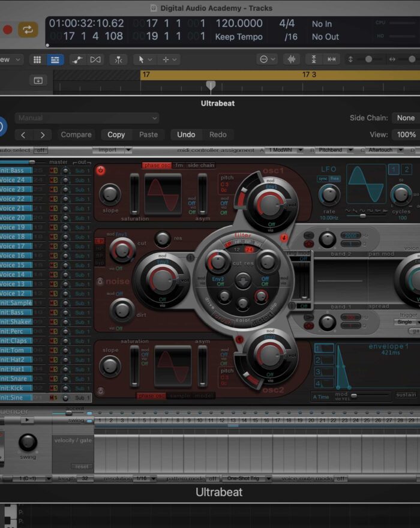Click the horizontal auto-zoom icon
Viewport: 420px width, 528px height.
pos(331,59)
